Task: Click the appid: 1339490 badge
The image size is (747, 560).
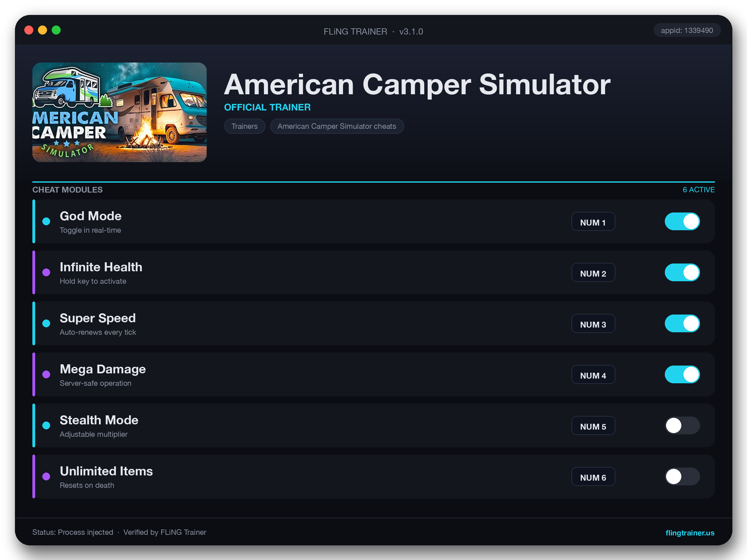Action: [687, 30]
